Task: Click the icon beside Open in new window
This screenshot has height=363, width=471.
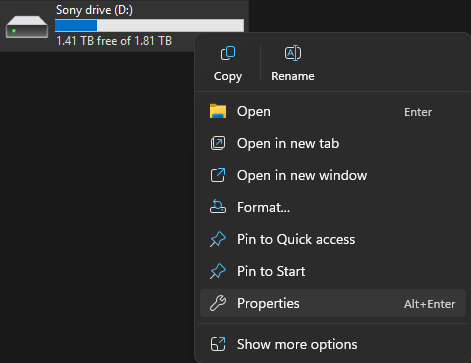Action: click(x=218, y=175)
